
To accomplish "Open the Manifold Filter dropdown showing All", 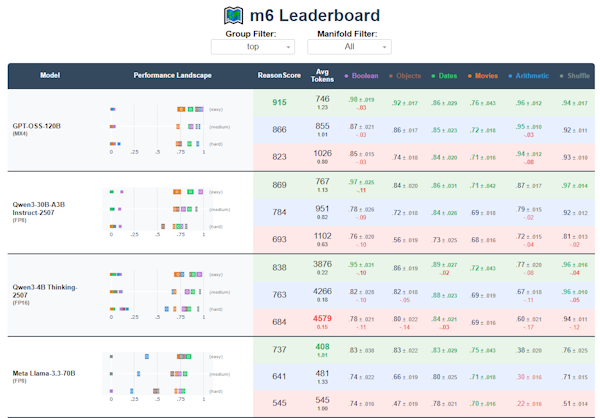I will (349, 47).
